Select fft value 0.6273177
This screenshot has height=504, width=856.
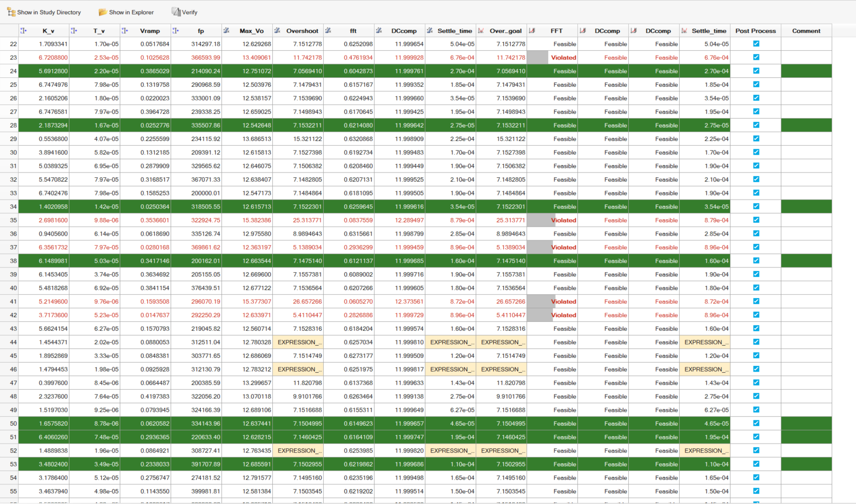(358, 356)
